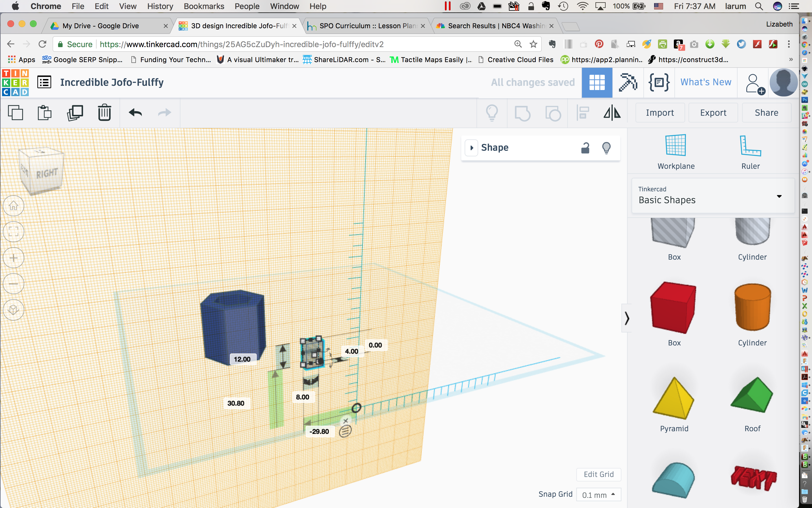The image size is (812, 508).
Task: Open the Basic Shapes category dropdown
Action: 713,195
